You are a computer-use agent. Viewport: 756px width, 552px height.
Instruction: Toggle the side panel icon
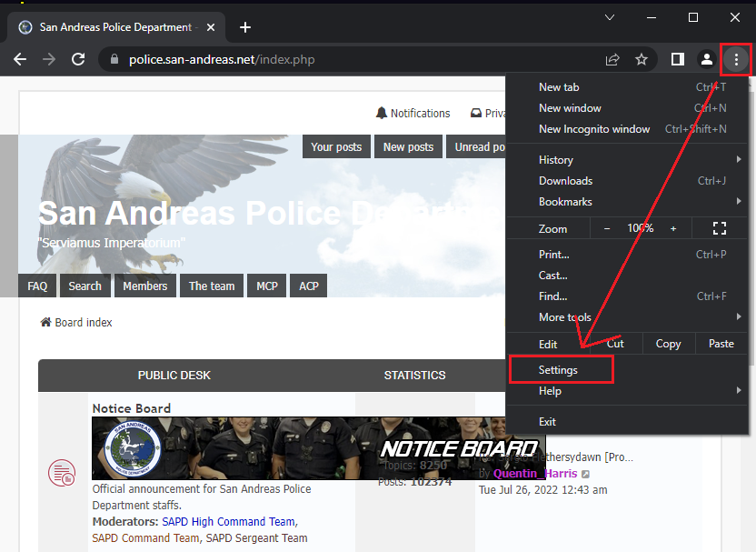click(678, 59)
